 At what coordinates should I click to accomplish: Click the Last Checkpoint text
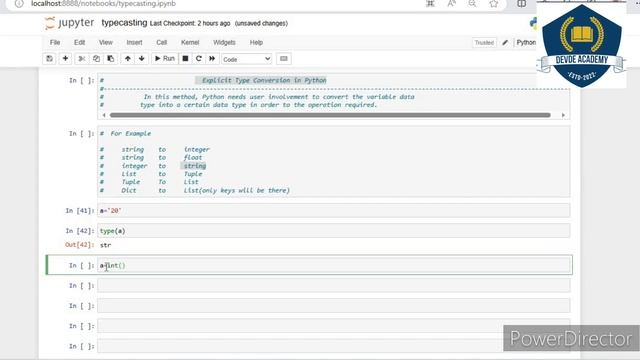point(190,23)
